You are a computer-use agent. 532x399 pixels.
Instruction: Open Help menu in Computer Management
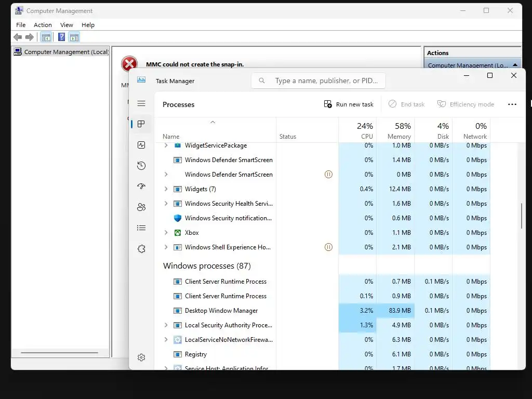88,25
